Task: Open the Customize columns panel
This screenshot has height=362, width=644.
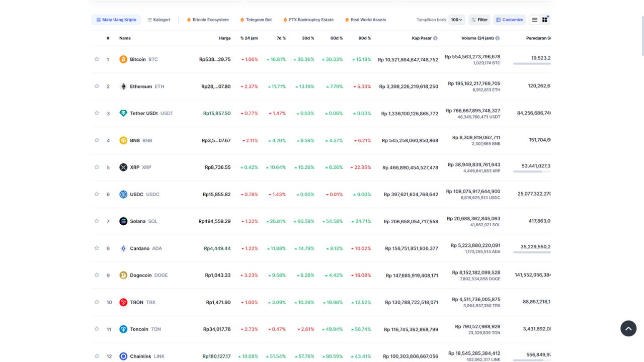Action: [x=509, y=20]
